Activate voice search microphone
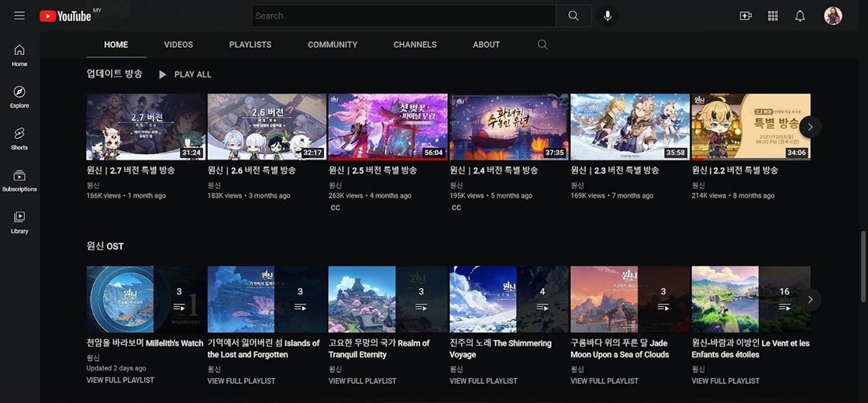868x403 pixels. pyautogui.click(x=608, y=16)
